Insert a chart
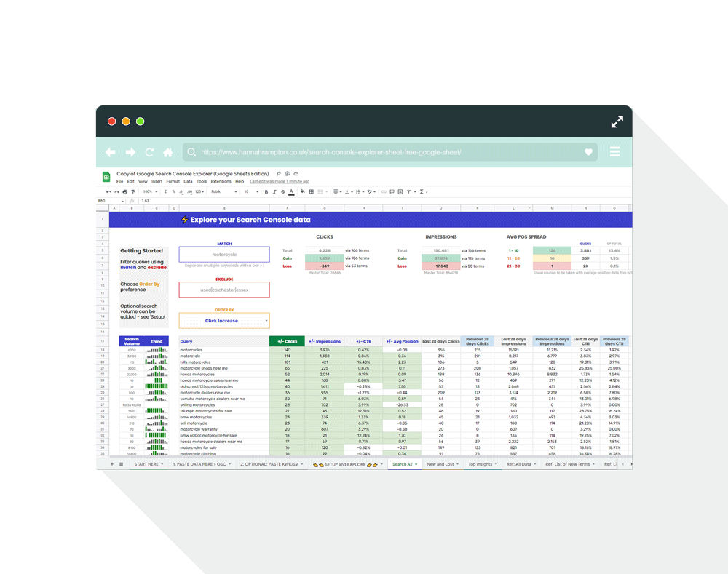The image size is (728, 574). click(400, 191)
